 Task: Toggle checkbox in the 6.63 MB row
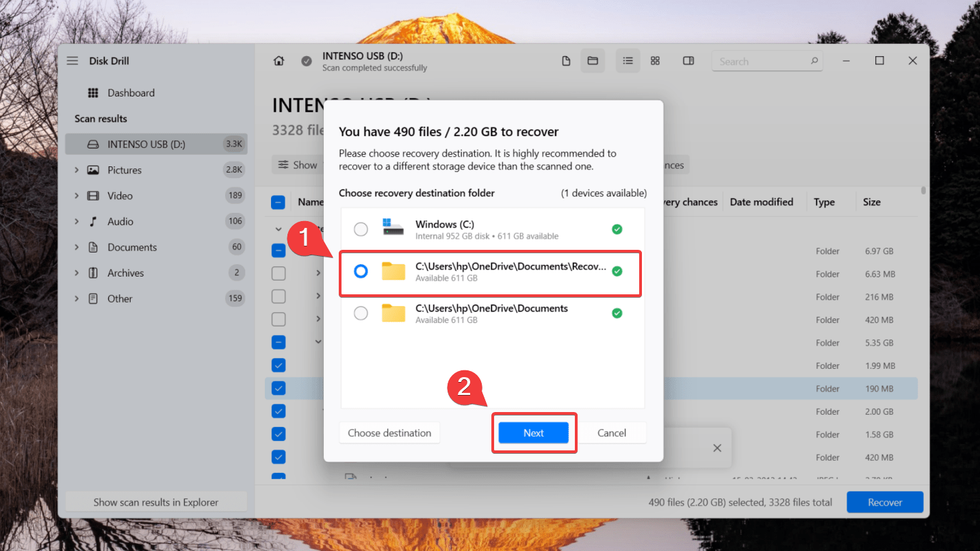(x=279, y=274)
